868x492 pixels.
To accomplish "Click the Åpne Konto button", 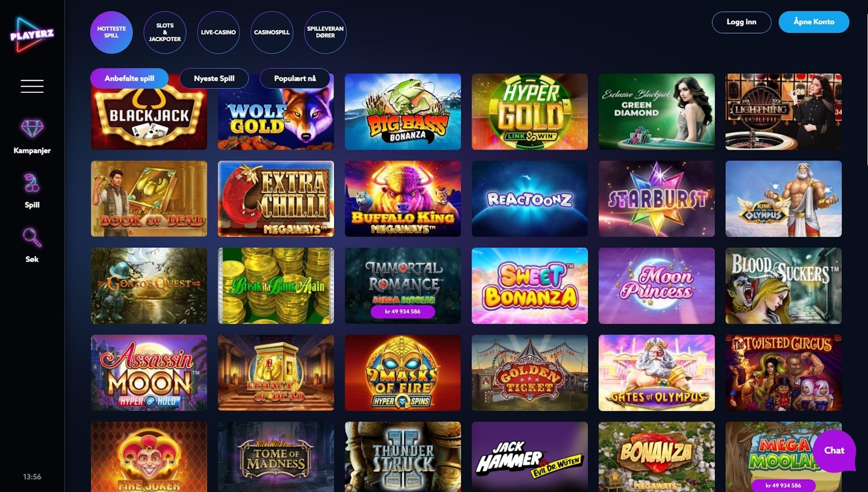I will 814,22.
